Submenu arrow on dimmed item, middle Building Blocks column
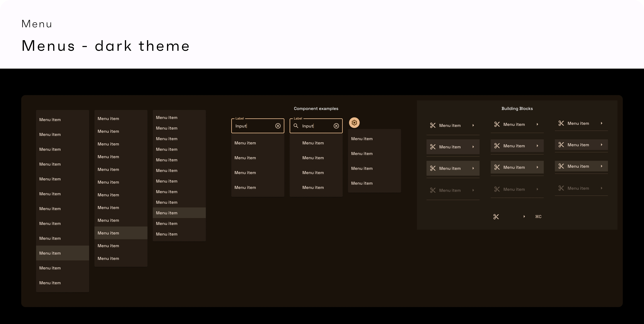 [x=537, y=189]
